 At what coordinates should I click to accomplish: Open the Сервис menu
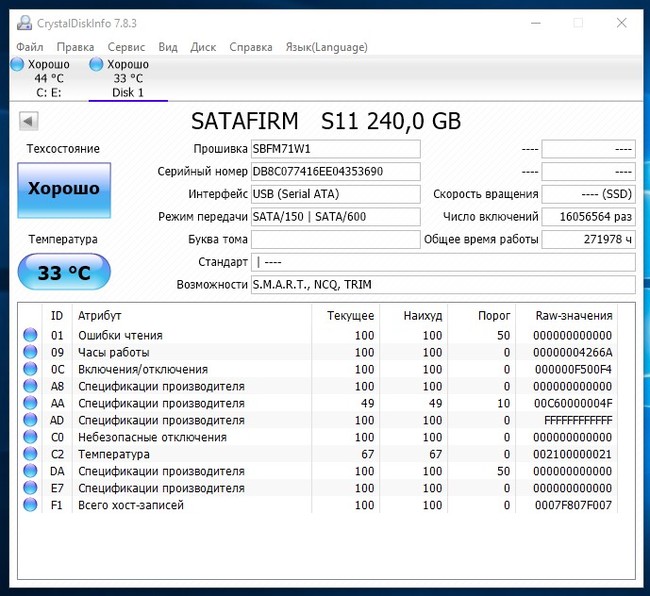pyautogui.click(x=126, y=47)
